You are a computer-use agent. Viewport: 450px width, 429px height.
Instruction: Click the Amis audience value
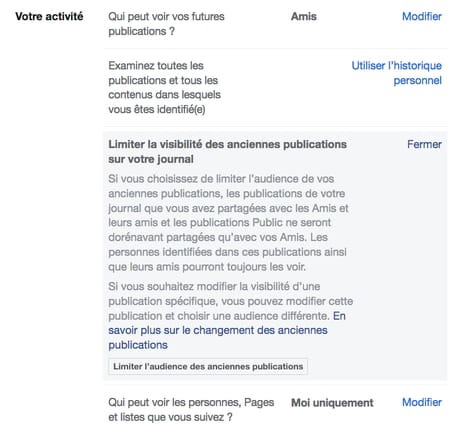coord(304,16)
